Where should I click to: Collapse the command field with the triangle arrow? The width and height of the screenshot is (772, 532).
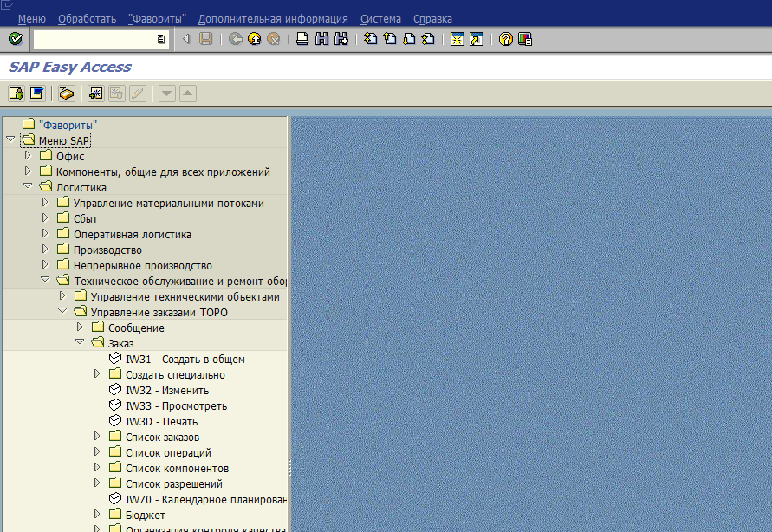186,39
